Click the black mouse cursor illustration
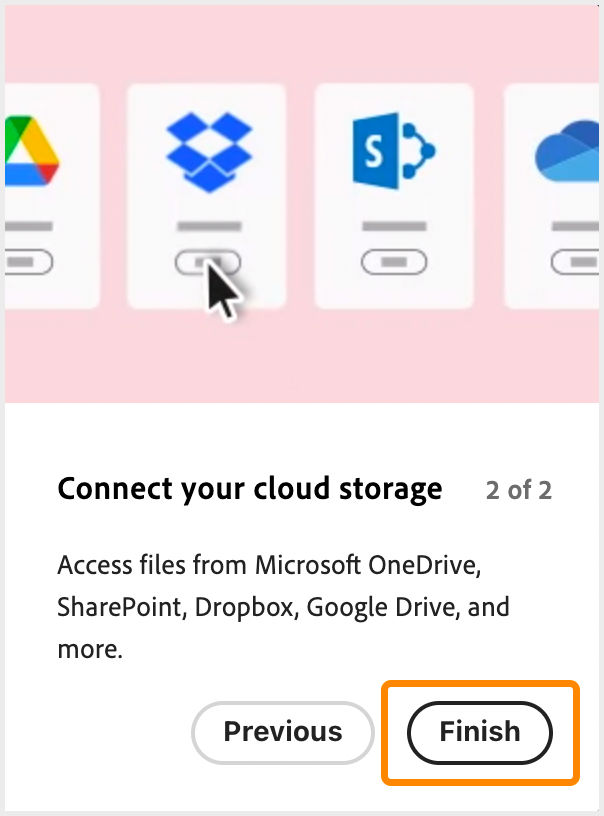The width and height of the screenshot is (604, 816). [x=226, y=290]
